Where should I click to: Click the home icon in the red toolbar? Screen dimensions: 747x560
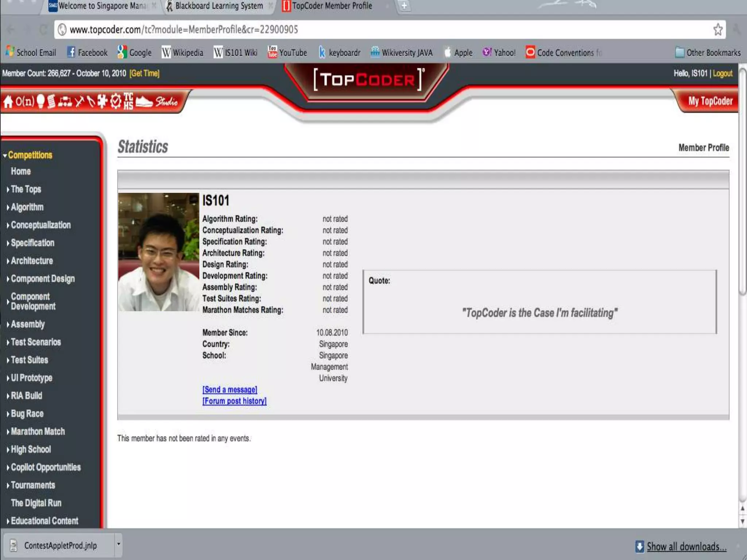pyautogui.click(x=8, y=102)
